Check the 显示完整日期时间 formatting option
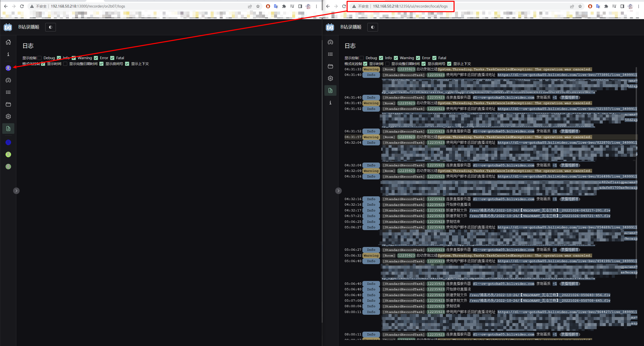This screenshot has height=346, width=644. (x=65, y=64)
